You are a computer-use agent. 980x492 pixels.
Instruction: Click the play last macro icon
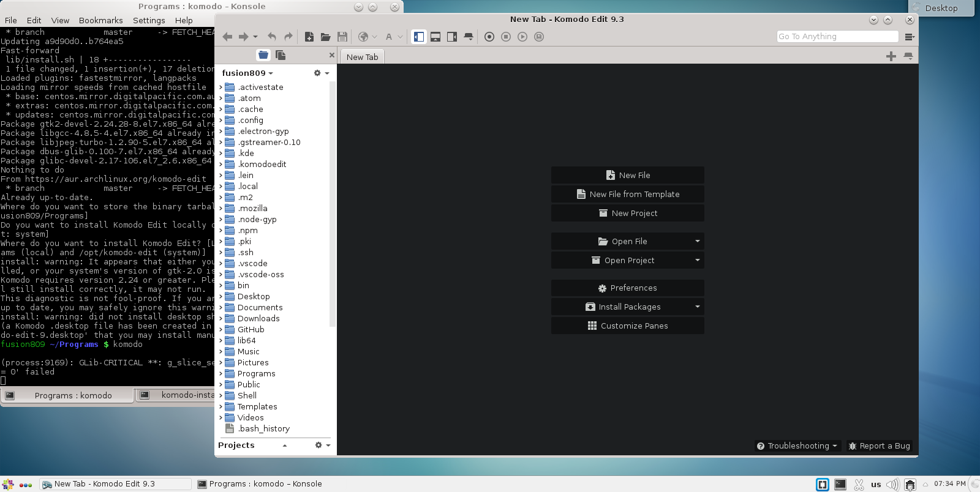(522, 37)
